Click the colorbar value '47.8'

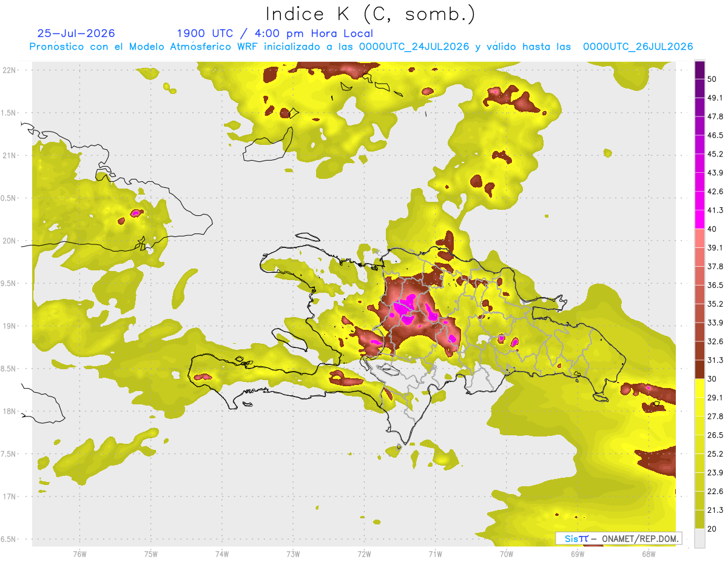[715, 116]
